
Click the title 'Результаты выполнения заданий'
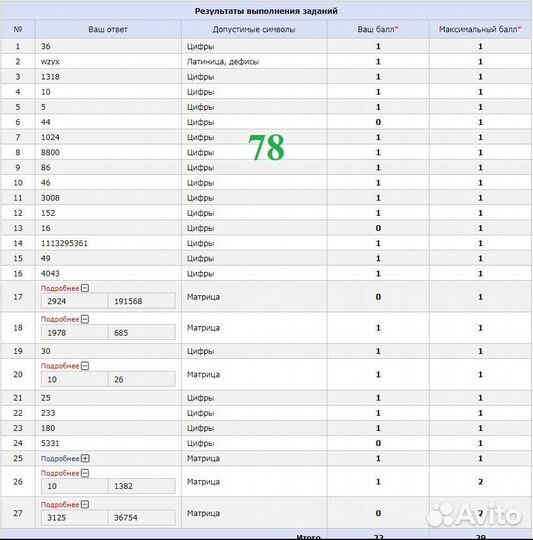(266, 11)
